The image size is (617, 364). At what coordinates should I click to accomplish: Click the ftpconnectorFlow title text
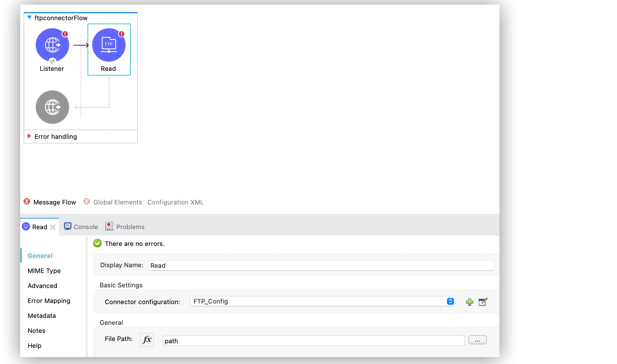pyautogui.click(x=61, y=18)
